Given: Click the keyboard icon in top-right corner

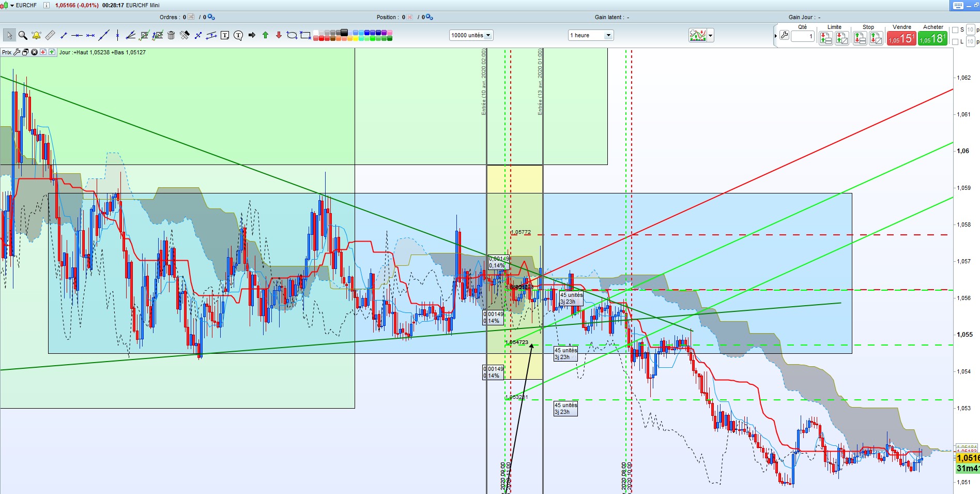Looking at the screenshot, I should tap(958, 5).
